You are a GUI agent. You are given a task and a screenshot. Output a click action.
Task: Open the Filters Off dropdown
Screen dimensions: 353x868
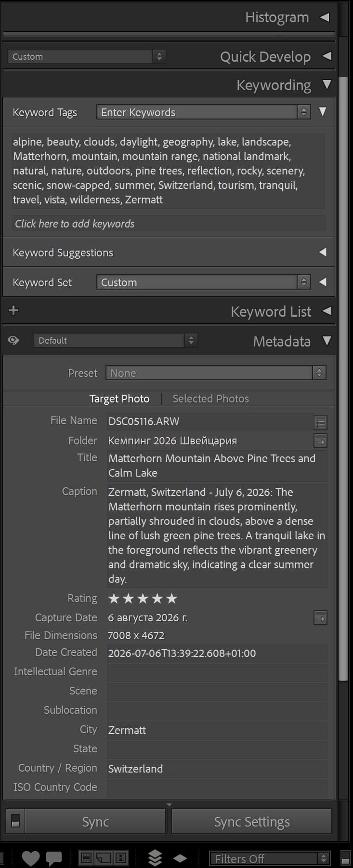[x=270, y=859]
